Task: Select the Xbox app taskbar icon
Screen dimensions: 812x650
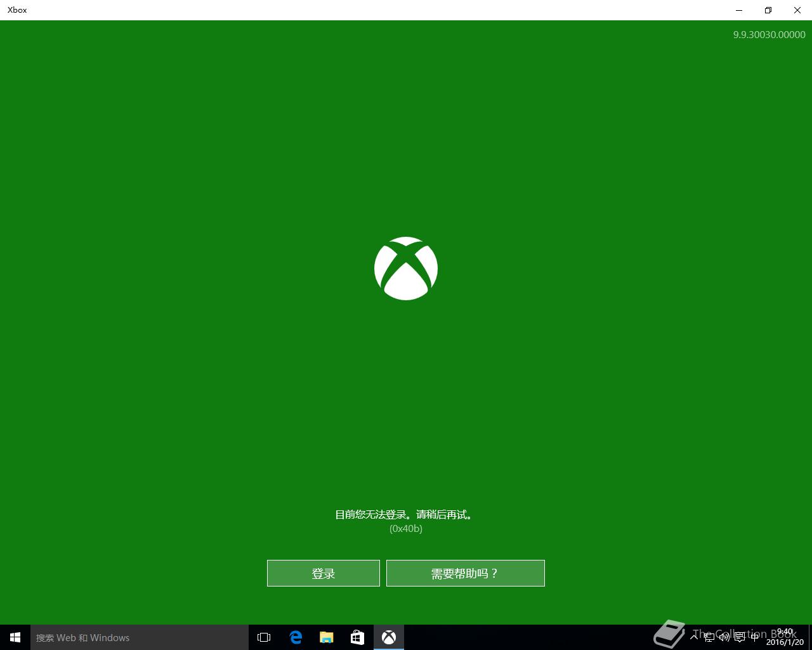Action: pyautogui.click(x=389, y=637)
